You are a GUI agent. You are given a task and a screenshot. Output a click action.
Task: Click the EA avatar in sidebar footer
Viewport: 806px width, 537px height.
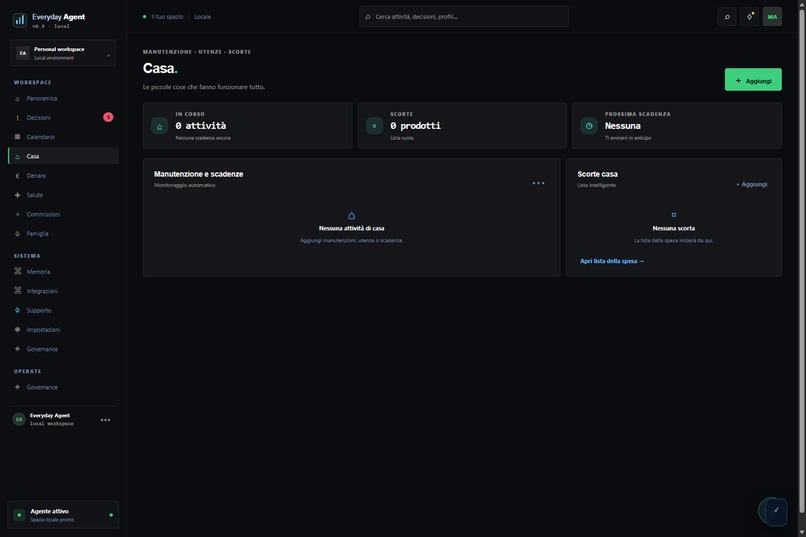point(19,419)
